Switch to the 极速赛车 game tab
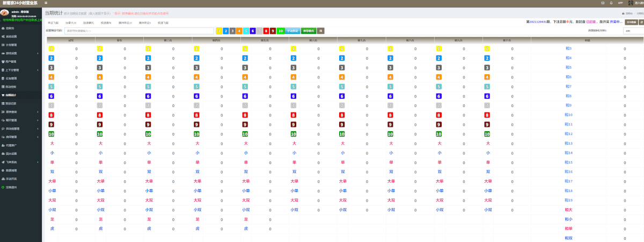 click(107, 23)
